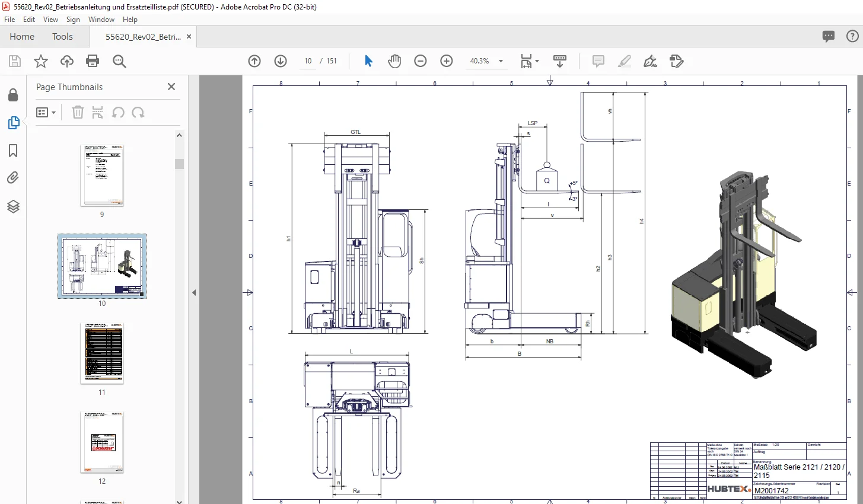
Task: Open the File menu
Action: tap(9, 20)
